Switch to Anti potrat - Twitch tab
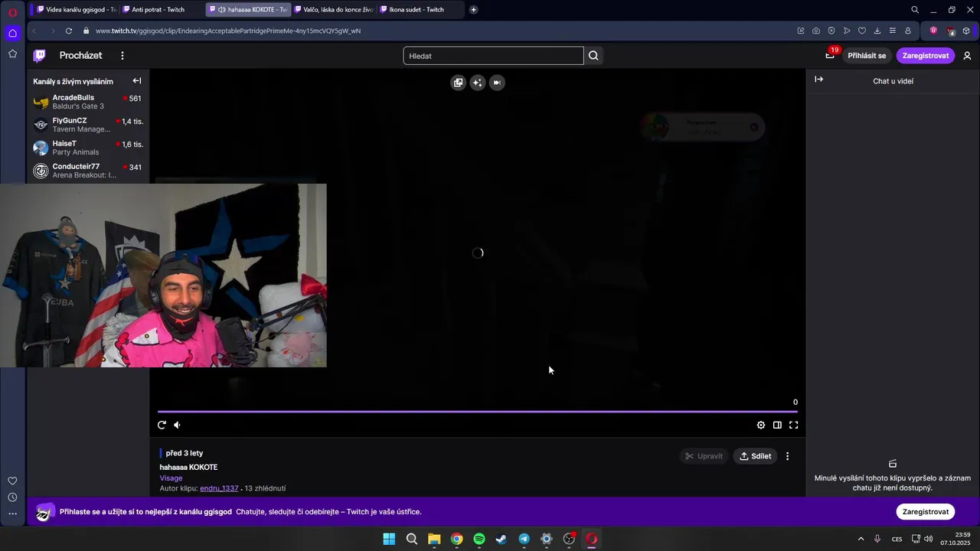980x551 pixels. click(161, 10)
